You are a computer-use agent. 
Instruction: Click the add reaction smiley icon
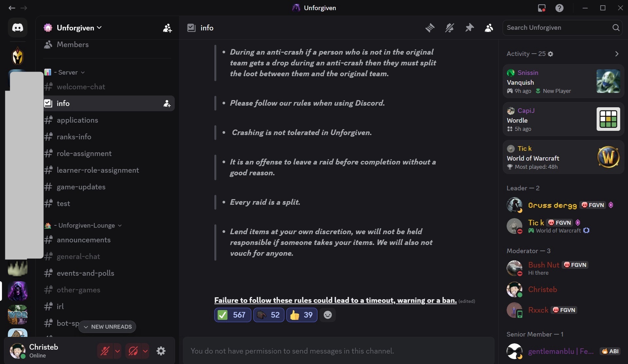point(327,315)
